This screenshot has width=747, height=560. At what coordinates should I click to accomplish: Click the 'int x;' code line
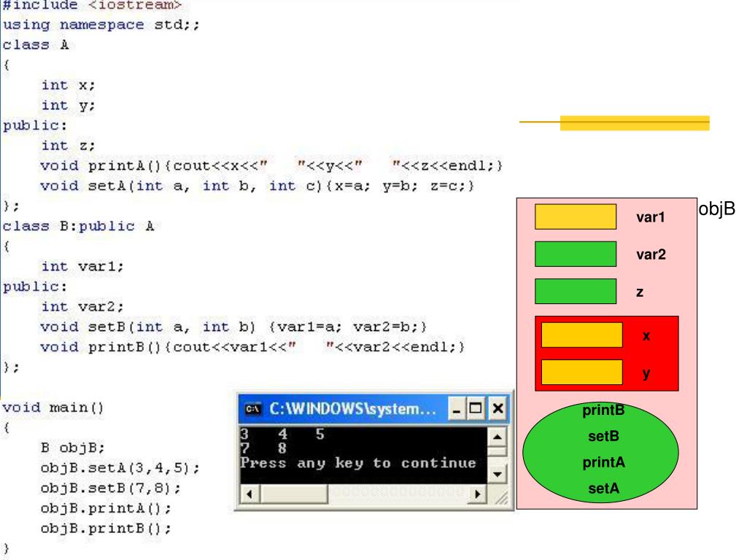point(68,85)
